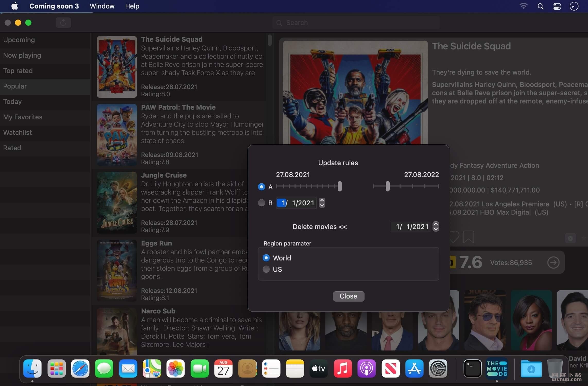The height and width of the screenshot is (386, 588).
Task: Click the pink-top actress cast photo
Action: pyautogui.click(x=531, y=320)
